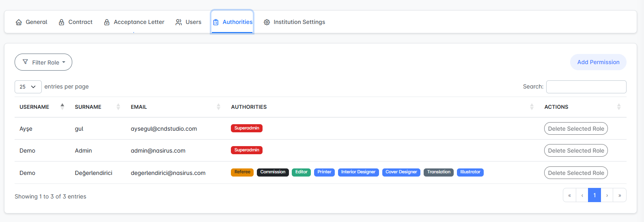This screenshot has width=644, height=222.
Task: Expand the Filter Role dropdown caret
Action: point(64,63)
